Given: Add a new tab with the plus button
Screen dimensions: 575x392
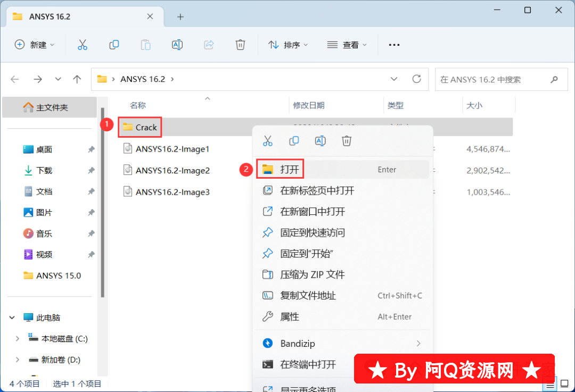Looking at the screenshot, I should point(180,16).
